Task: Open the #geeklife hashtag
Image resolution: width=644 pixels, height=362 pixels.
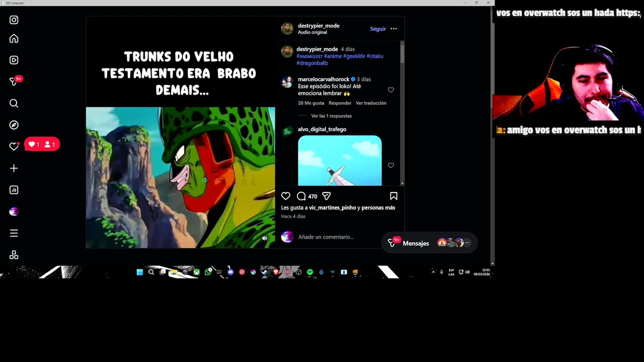Action: coord(354,56)
